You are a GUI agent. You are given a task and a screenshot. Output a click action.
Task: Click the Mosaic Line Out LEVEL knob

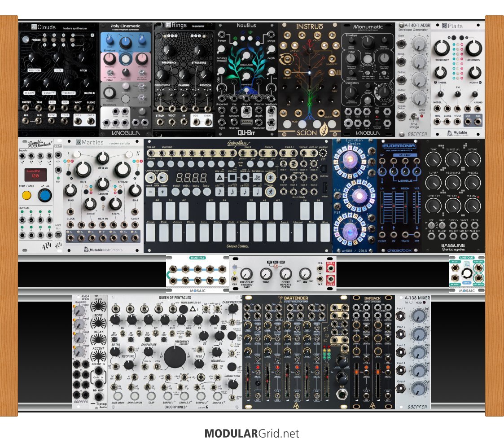[467, 274]
